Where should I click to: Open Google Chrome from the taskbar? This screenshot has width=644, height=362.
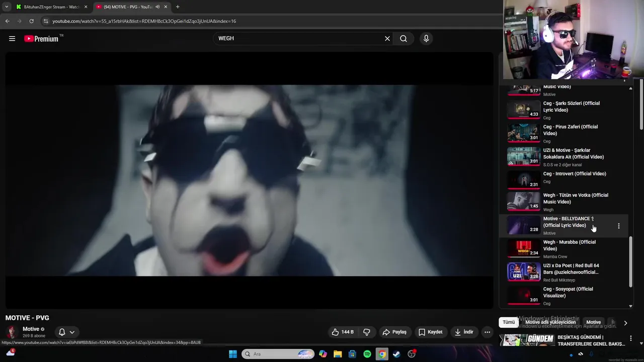pos(382,354)
